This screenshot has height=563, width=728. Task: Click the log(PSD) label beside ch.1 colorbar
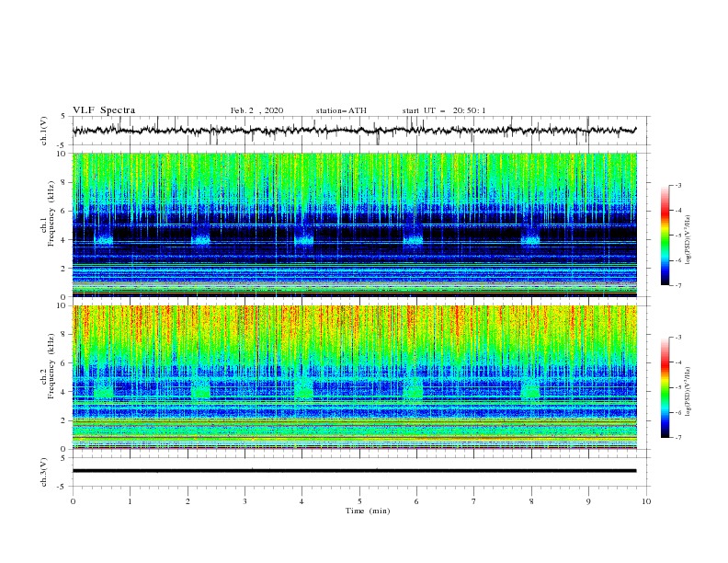coord(688,240)
